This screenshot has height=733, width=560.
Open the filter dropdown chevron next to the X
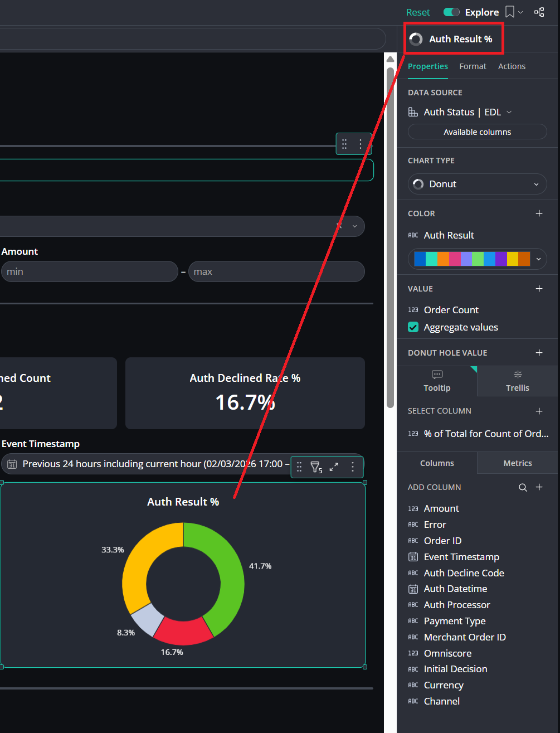[354, 226]
